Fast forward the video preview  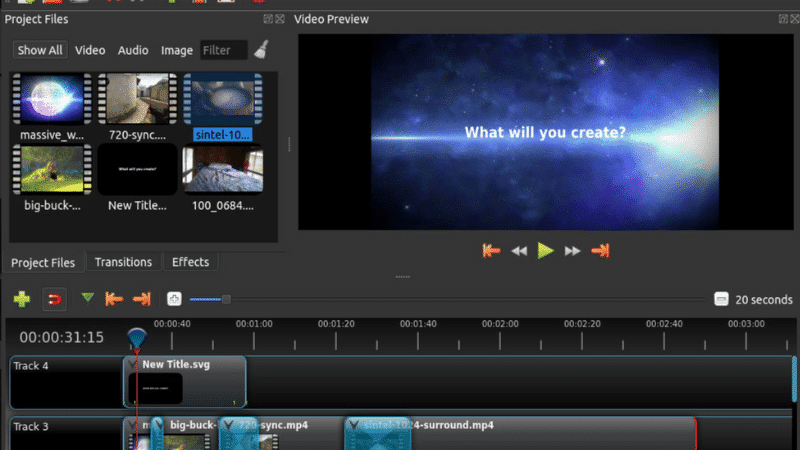[x=572, y=251]
